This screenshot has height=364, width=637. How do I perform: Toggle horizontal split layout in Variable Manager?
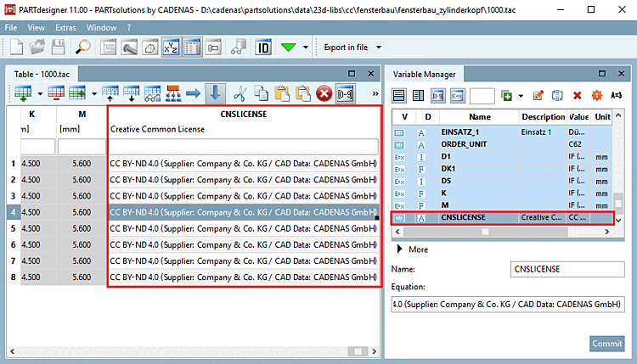(x=399, y=96)
